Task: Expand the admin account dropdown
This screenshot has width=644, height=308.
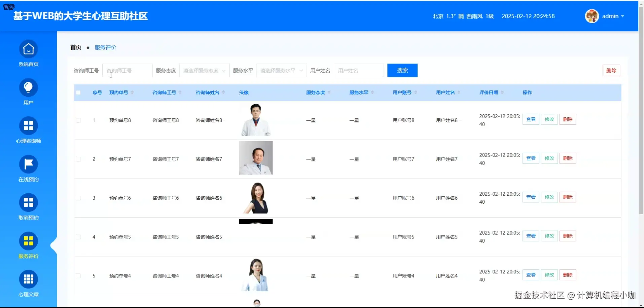Action: tap(623, 16)
